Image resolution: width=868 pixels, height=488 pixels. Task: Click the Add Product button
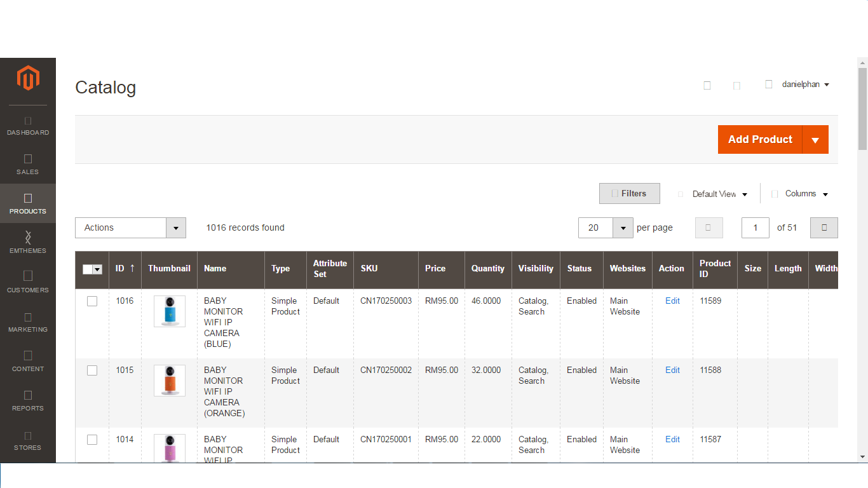[760, 139]
